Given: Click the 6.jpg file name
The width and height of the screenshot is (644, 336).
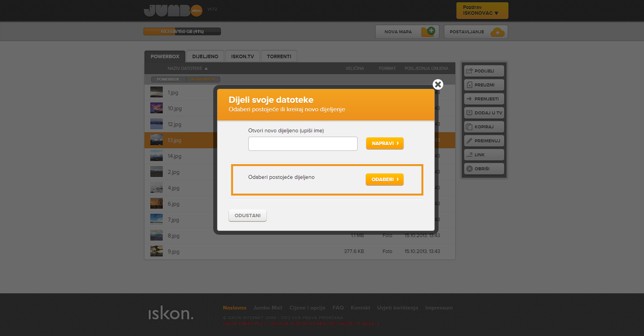Looking at the screenshot, I should click(174, 204).
